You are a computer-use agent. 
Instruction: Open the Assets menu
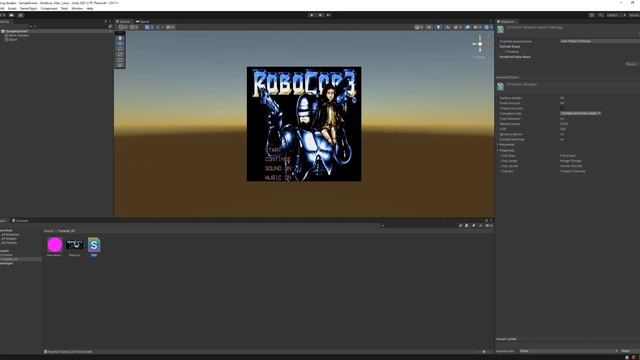click(12, 8)
